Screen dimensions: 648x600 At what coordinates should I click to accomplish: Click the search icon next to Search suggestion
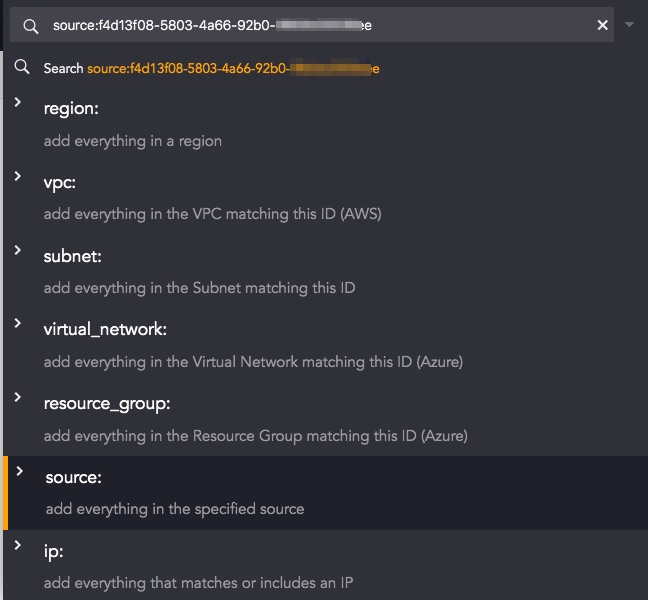point(21,67)
